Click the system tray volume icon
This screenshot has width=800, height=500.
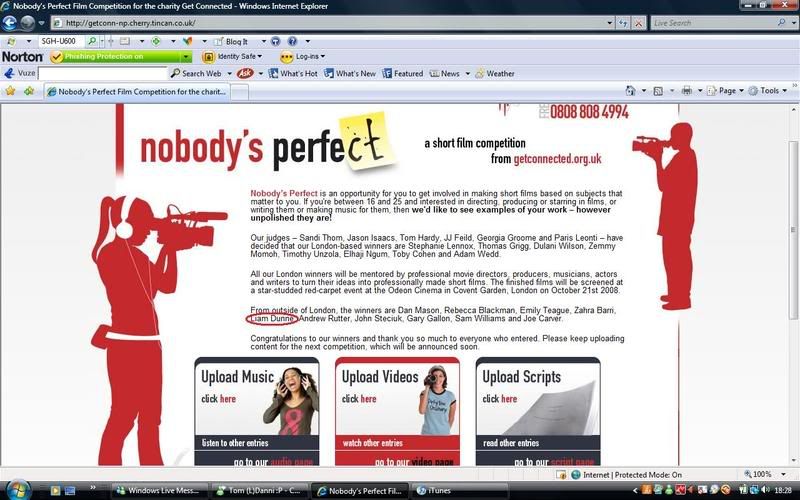(x=766, y=490)
